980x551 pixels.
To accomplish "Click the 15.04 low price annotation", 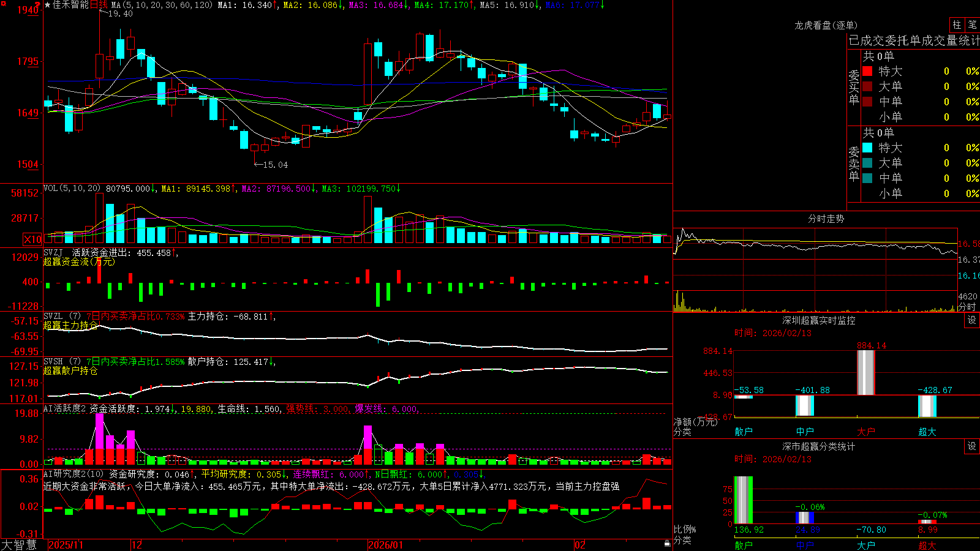I will (x=275, y=165).
